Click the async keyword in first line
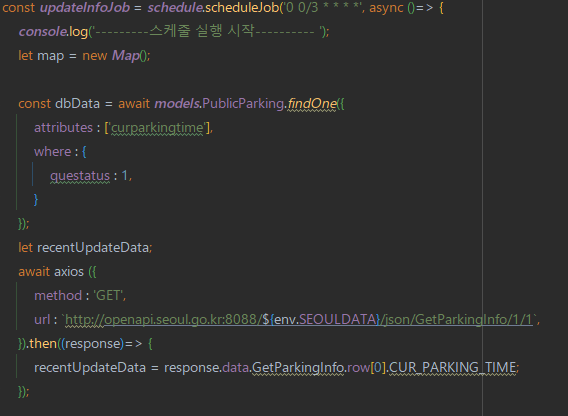 coord(386,8)
